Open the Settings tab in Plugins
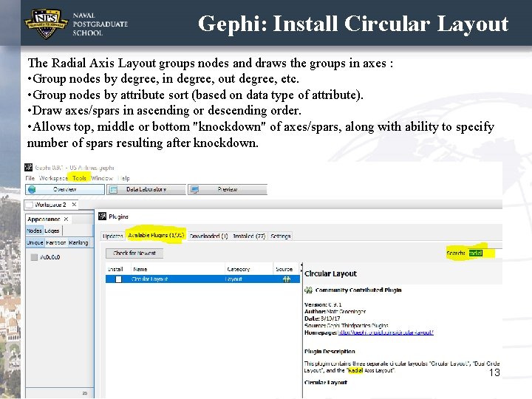532x399 pixels. pos(281,236)
